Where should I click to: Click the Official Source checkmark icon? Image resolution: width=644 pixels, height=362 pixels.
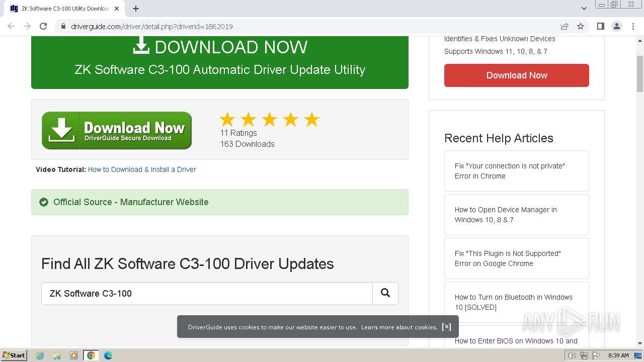44,202
